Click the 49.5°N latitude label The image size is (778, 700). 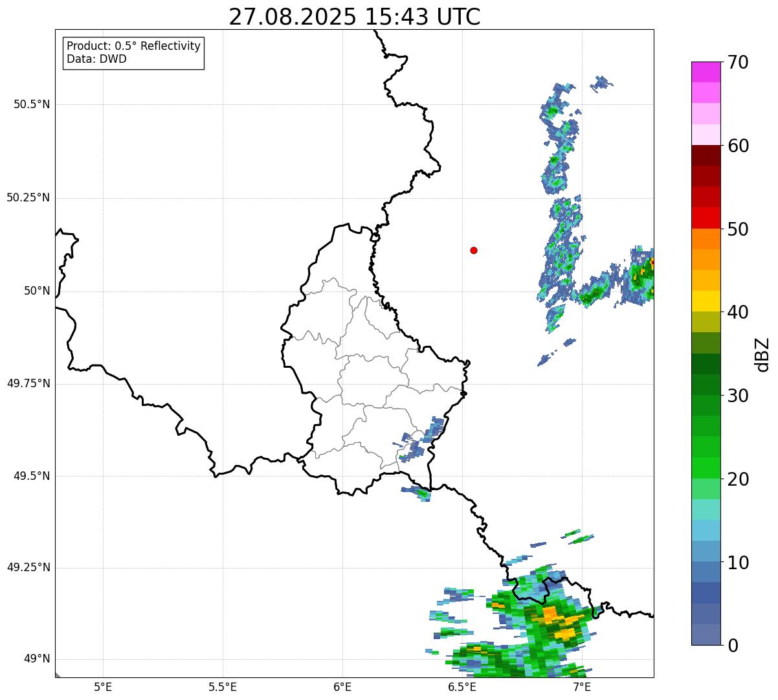coord(32,476)
